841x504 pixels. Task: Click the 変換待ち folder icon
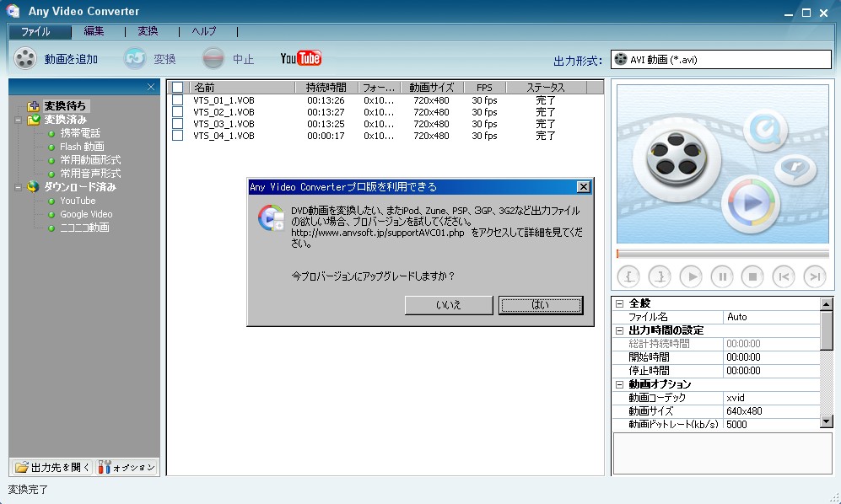34,106
